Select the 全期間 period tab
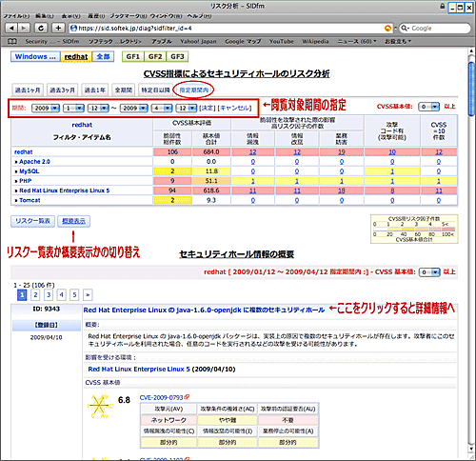 124,90
